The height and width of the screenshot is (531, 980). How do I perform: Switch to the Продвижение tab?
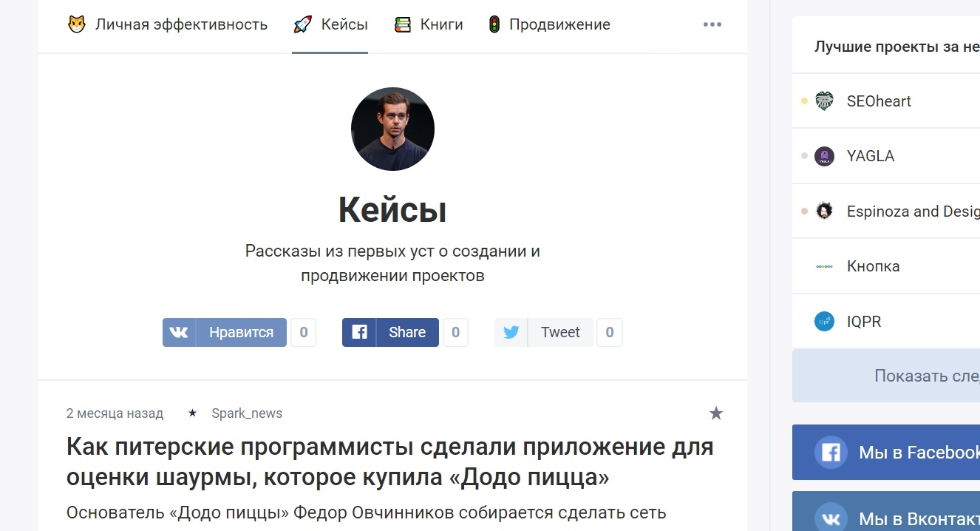(559, 24)
